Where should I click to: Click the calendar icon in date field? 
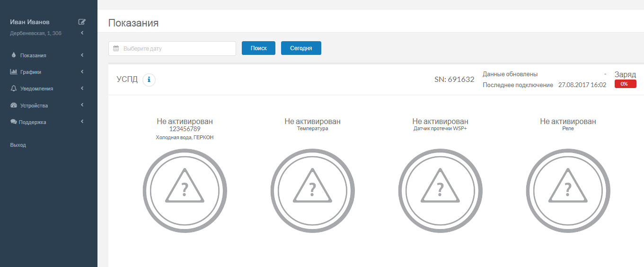(116, 48)
